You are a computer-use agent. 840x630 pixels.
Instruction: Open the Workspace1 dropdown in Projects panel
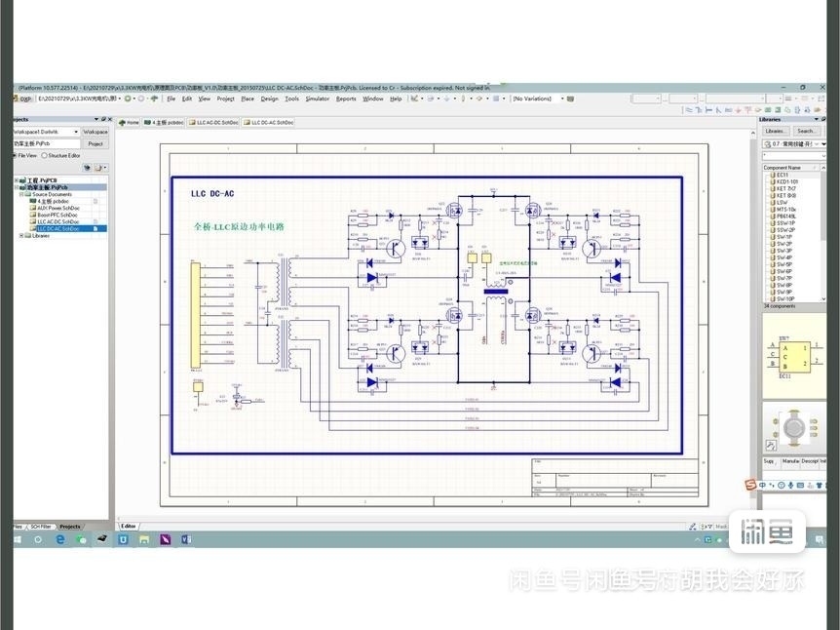pos(76,131)
